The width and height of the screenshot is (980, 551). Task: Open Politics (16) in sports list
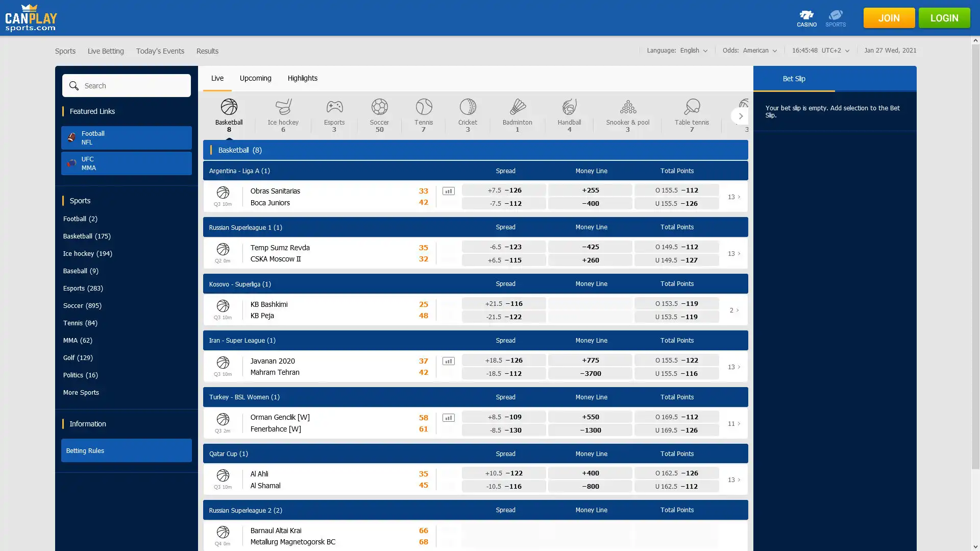pos(80,375)
